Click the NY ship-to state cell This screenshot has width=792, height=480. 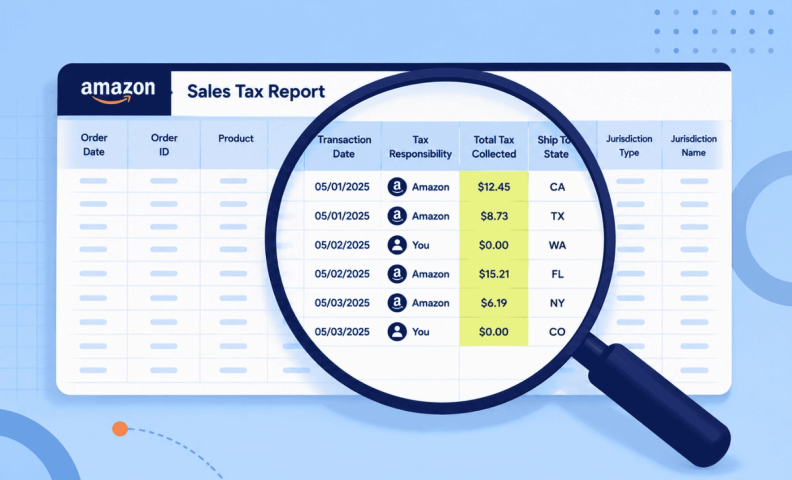[557, 303]
